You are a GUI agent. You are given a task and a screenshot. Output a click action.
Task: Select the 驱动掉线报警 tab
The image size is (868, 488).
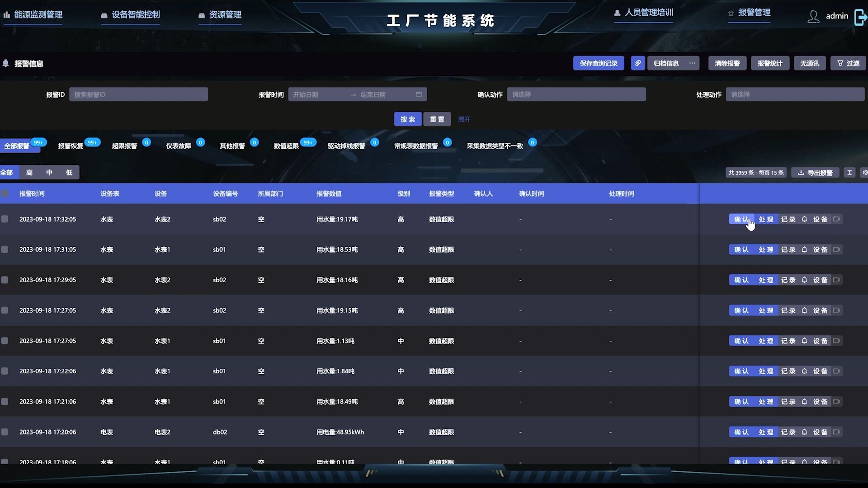pyautogui.click(x=346, y=146)
